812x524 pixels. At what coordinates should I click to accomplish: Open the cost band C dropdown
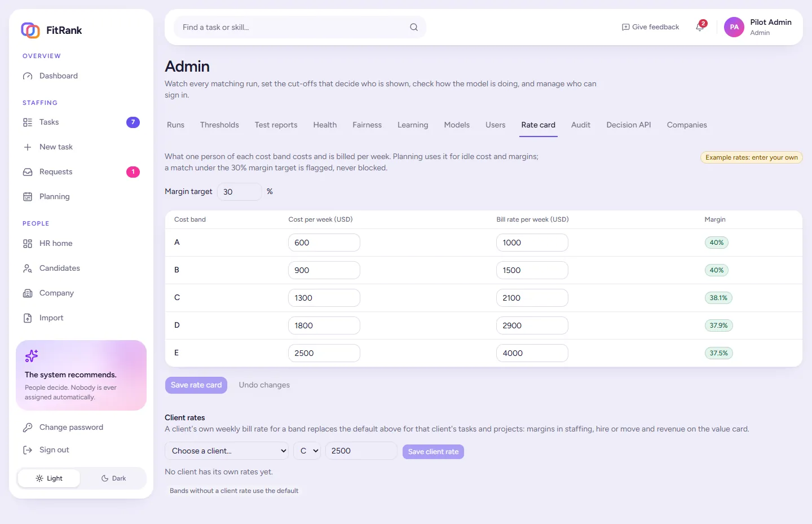click(307, 451)
